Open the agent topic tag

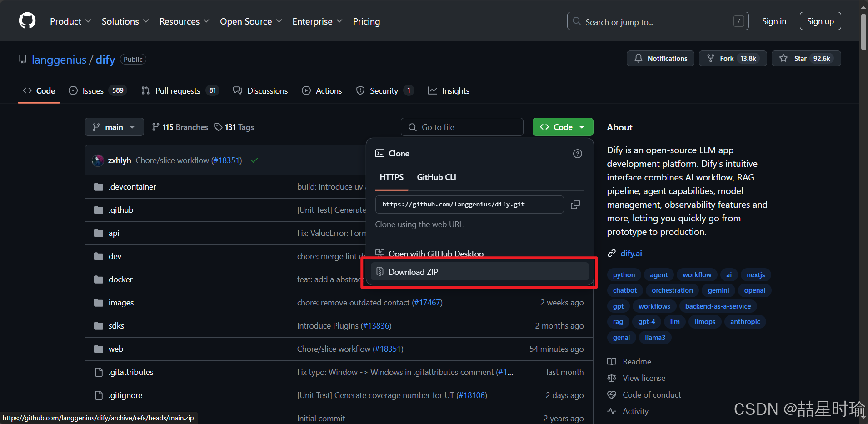(659, 275)
